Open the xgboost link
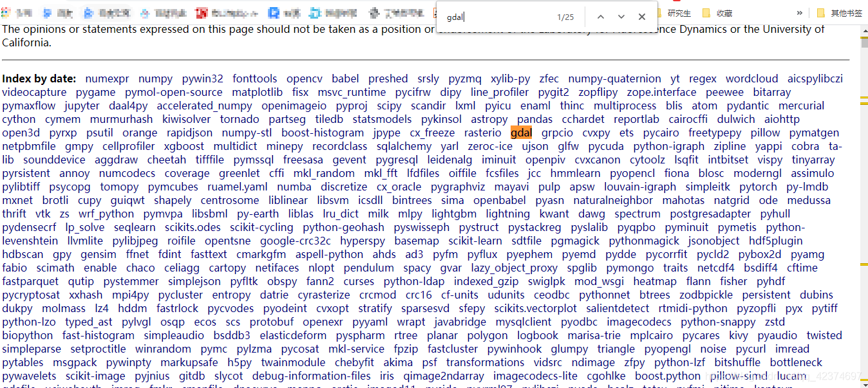 pos(184,146)
